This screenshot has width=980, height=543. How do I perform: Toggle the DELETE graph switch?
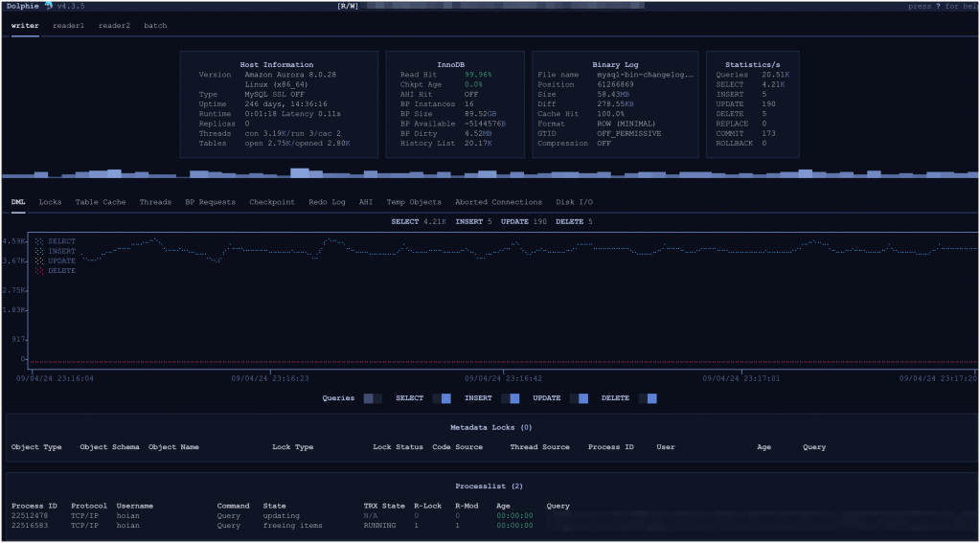point(648,398)
